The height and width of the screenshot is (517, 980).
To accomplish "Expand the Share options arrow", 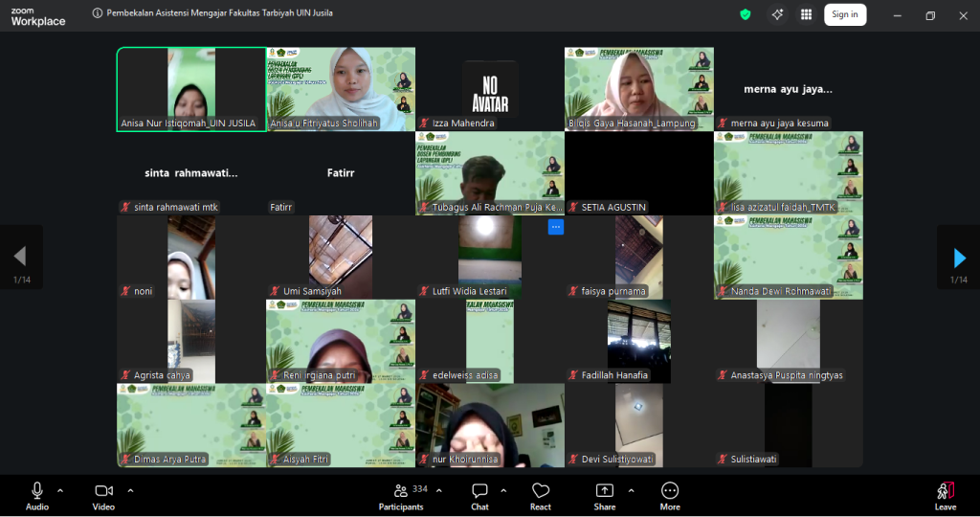I will coord(631,490).
